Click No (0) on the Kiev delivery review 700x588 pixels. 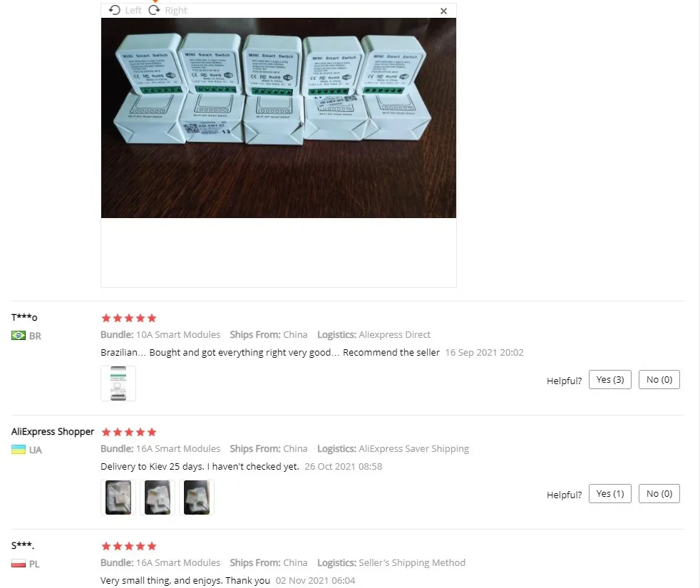point(659,494)
